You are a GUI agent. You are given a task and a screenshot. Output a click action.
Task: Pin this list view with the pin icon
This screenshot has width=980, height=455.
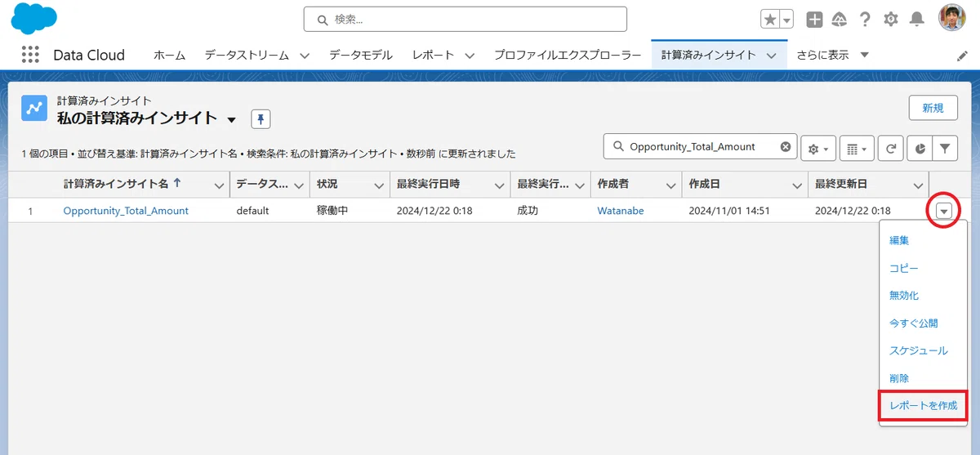pos(260,118)
